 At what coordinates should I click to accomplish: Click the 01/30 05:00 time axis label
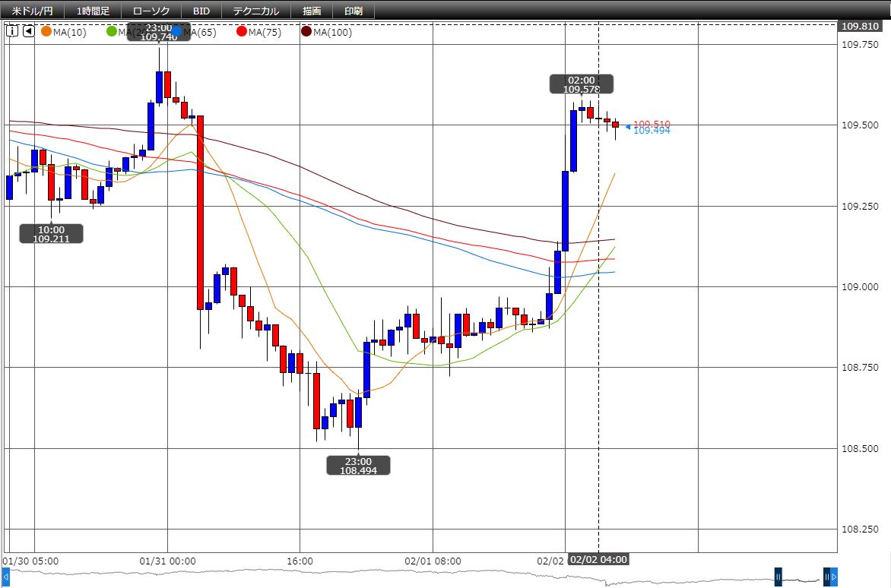pyautogui.click(x=30, y=561)
